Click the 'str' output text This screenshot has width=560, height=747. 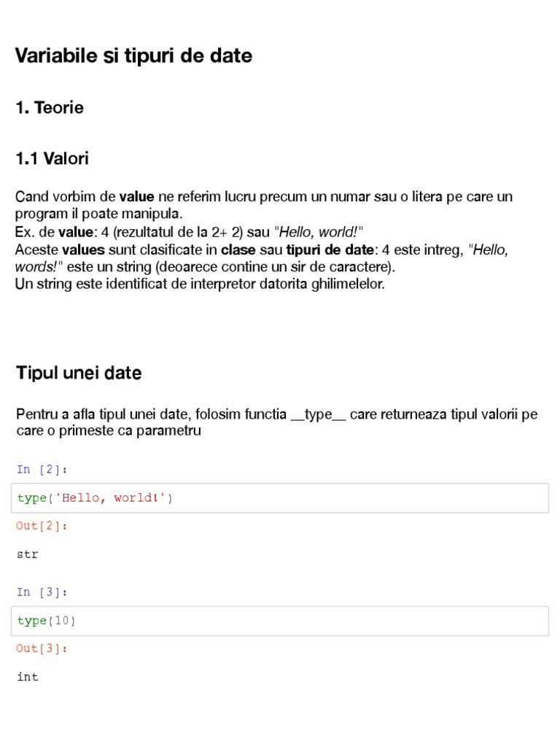pyautogui.click(x=28, y=554)
